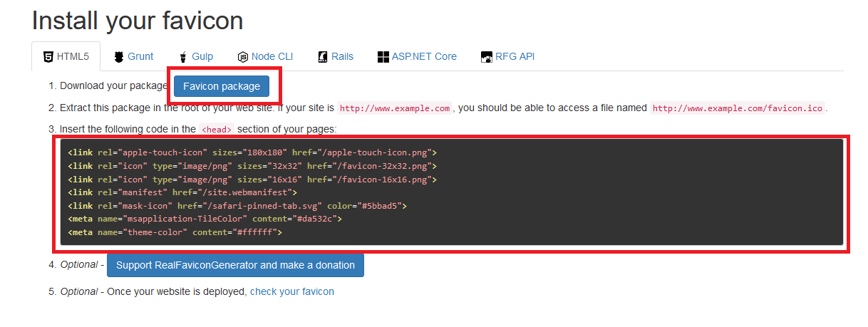The height and width of the screenshot is (327, 868).
Task: Click the ASP.NET Core windows icon
Action: (x=383, y=57)
